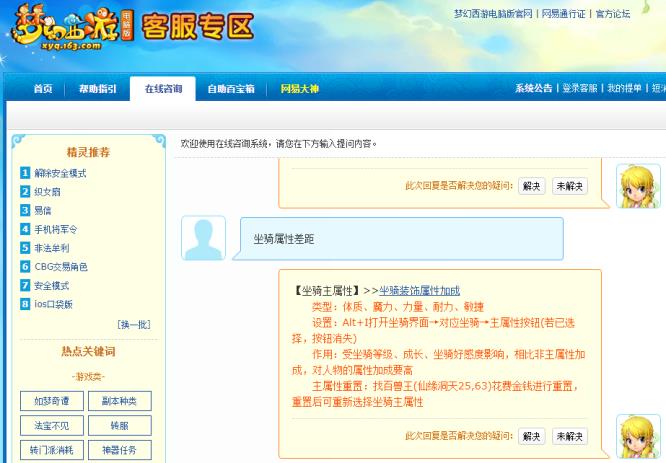Click 换一批 to refresh recommendations
Screen dimensions: 666x463
click(x=134, y=324)
